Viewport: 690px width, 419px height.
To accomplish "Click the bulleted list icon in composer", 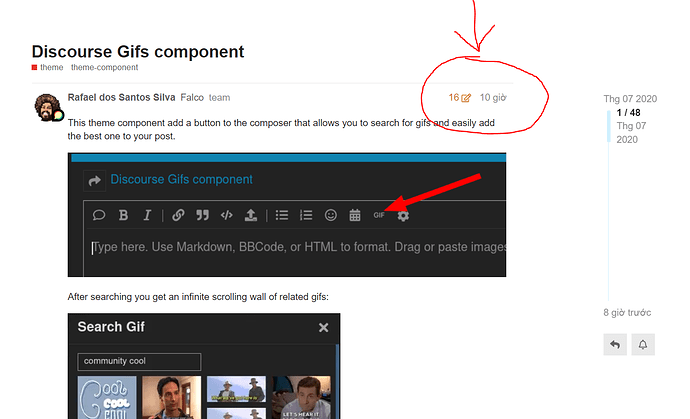I will coord(282,215).
